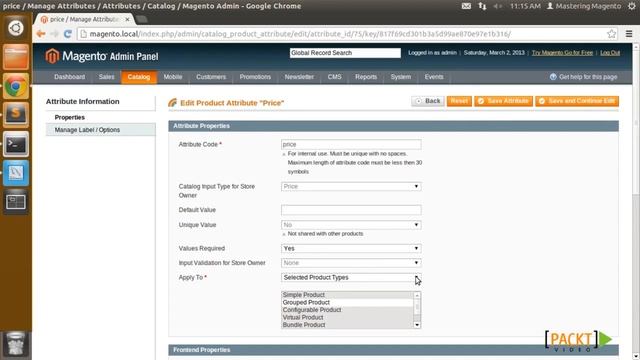The image size is (640, 360).
Task: Open the system gear menu
Action: click(632, 6)
